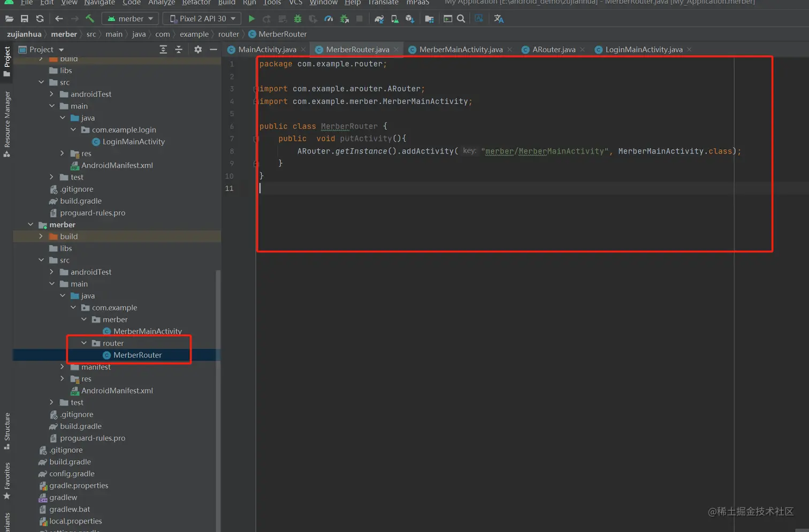Expand the manifest folder in merber
The image size is (809, 532).
63,367
